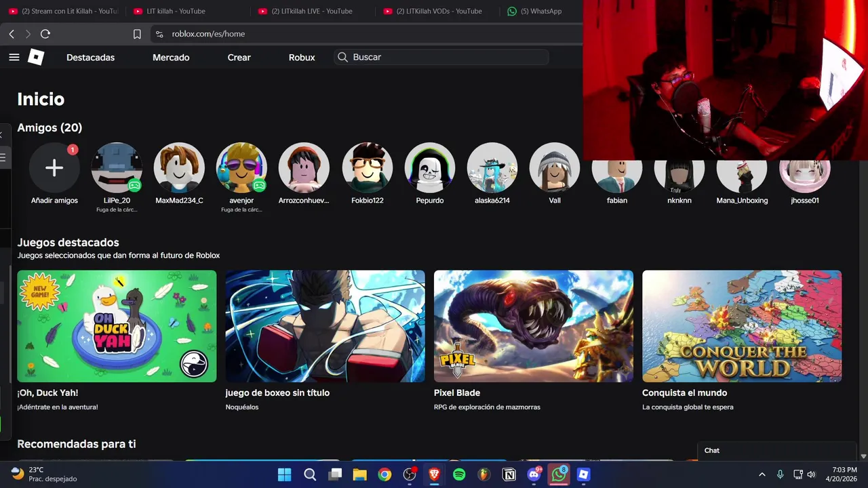Focus the Buscar search field
868x488 pixels.
[x=441, y=57]
